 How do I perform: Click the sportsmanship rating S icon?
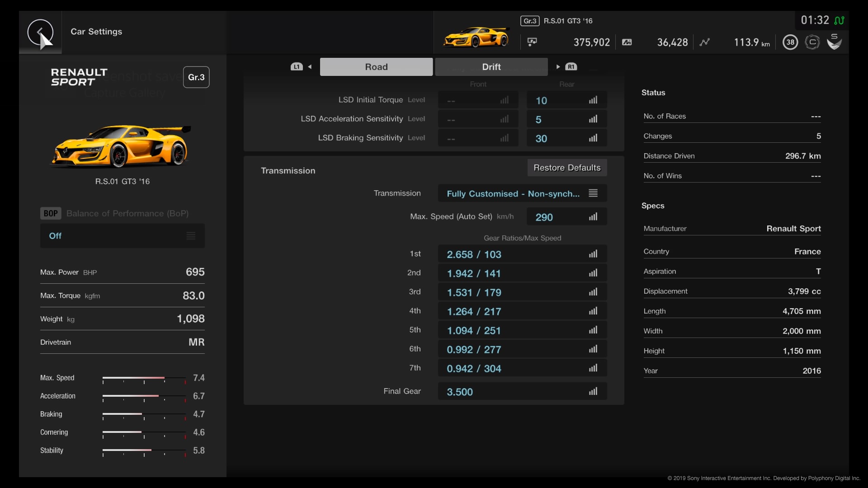[835, 42]
